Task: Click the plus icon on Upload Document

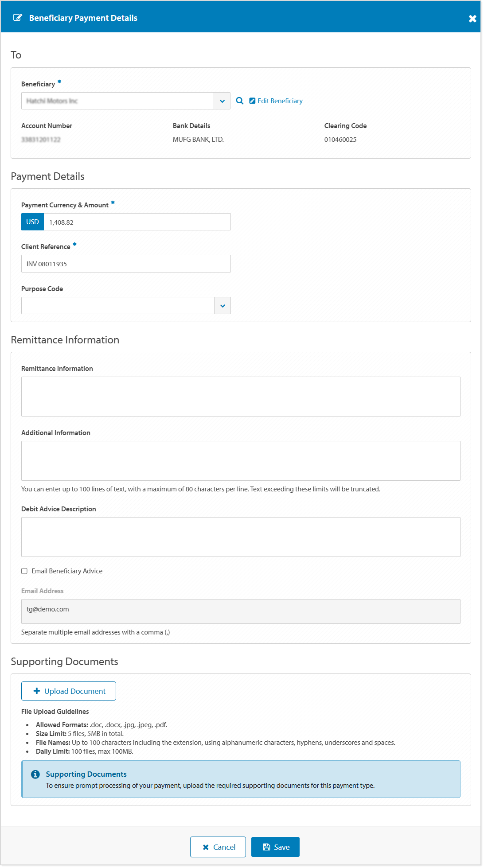Action: pos(36,690)
